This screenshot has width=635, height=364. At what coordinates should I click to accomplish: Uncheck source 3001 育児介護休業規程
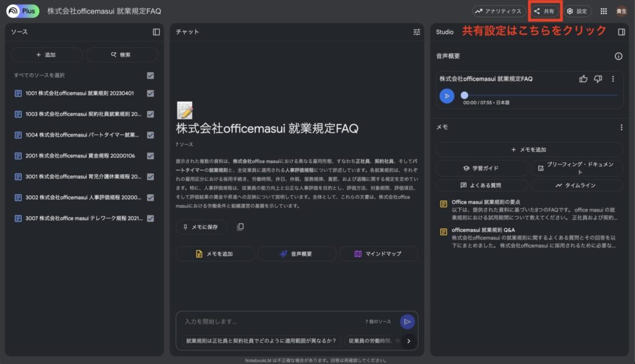[150, 177]
